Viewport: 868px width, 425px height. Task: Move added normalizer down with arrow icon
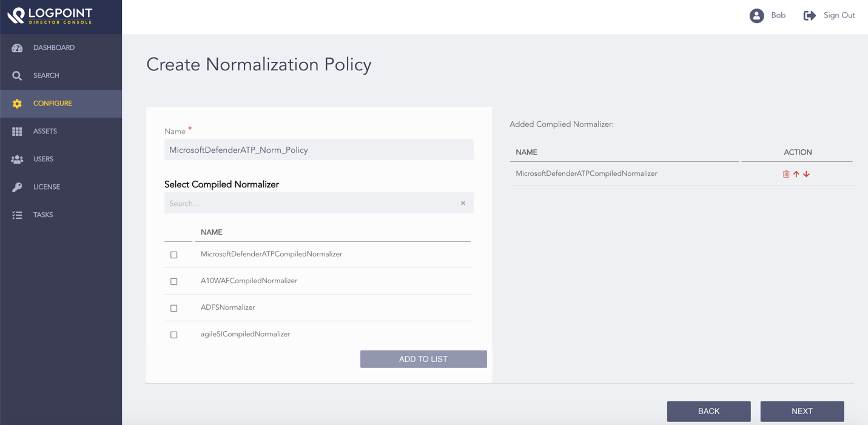(x=807, y=174)
